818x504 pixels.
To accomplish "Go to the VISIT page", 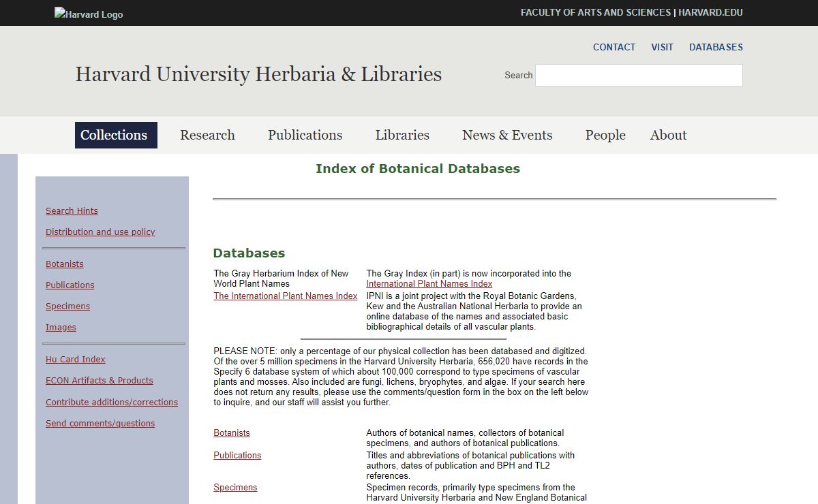I will tap(662, 47).
